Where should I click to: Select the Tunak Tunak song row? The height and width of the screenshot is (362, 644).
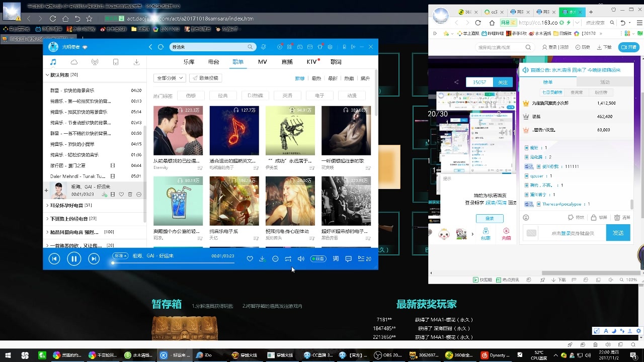(94, 176)
